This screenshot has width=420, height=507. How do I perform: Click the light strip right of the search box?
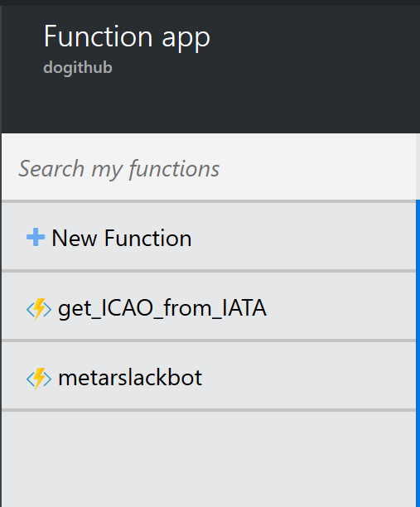click(418, 167)
